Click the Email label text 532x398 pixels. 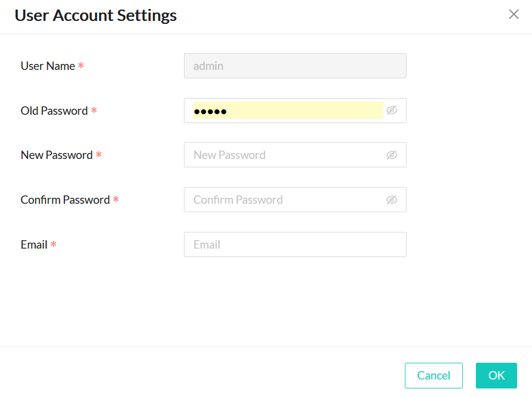click(x=34, y=244)
